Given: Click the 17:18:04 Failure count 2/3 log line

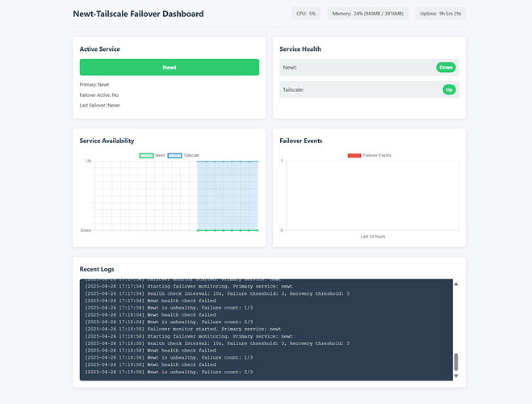Looking at the screenshot, I should click(169, 322).
